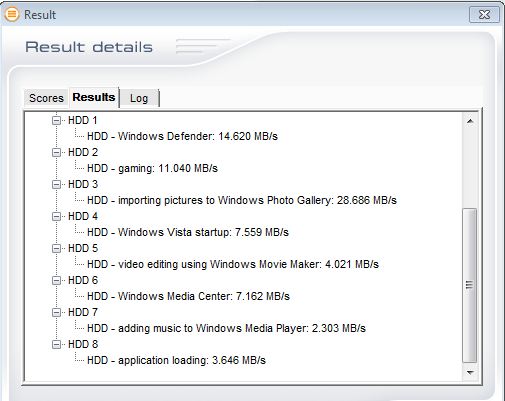The image size is (505, 401).
Task: Select the Windows Defender result entry
Action: click(182, 136)
